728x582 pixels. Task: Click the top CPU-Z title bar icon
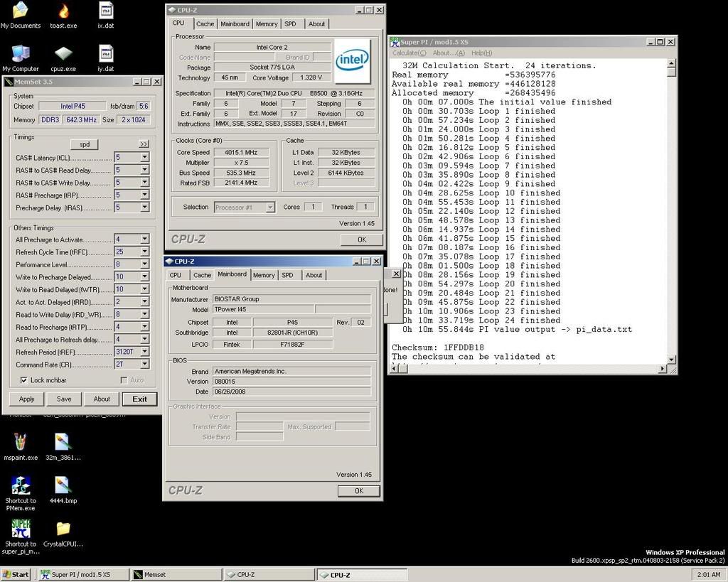click(x=171, y=10)
